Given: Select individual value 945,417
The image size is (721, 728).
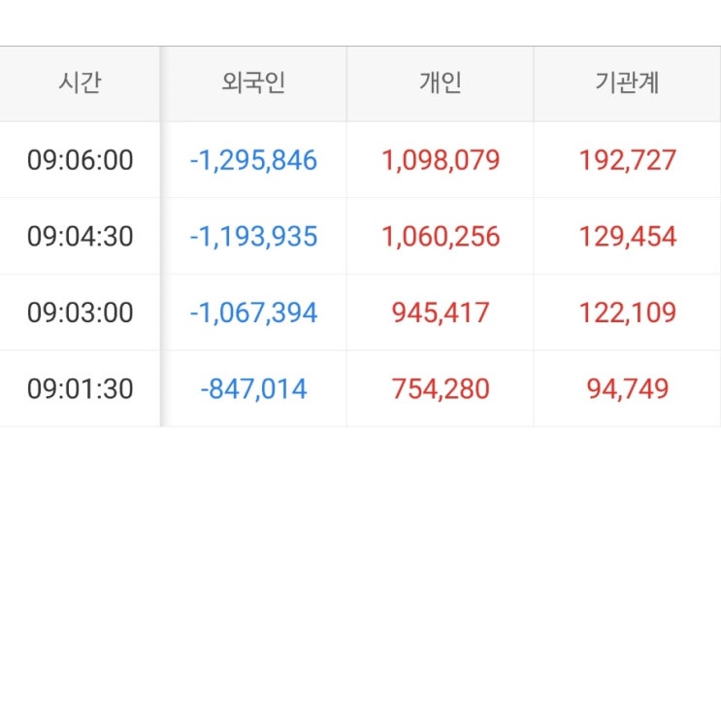Looking at the screenshot, I should coord(441,313).
